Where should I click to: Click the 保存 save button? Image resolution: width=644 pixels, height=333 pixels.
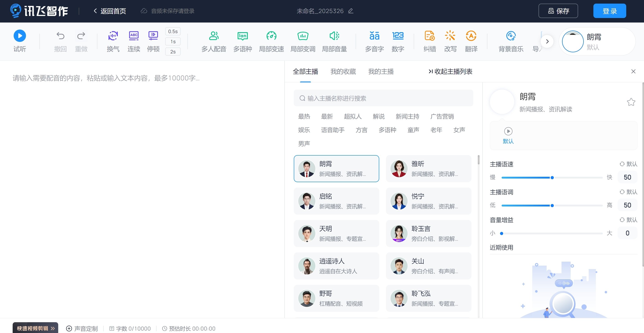558,11
